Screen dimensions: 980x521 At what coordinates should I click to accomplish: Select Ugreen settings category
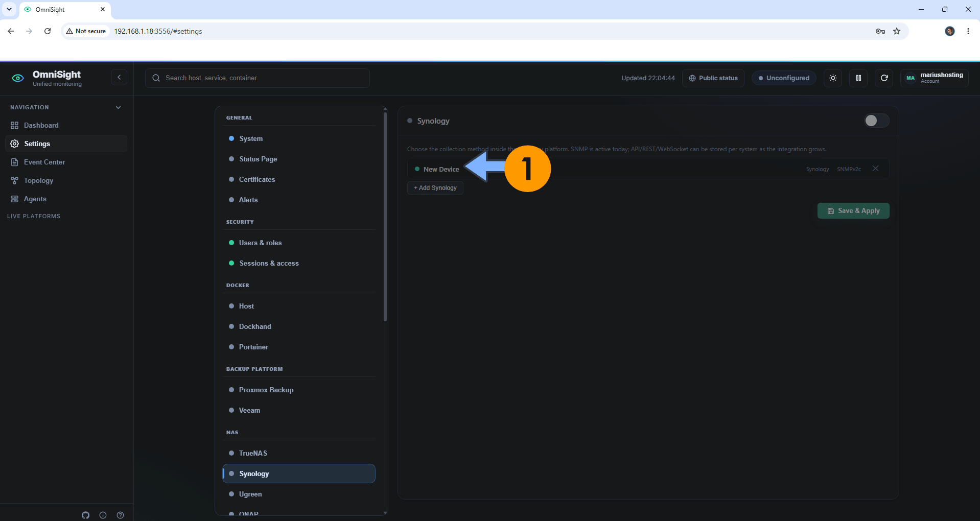point(299,494)
